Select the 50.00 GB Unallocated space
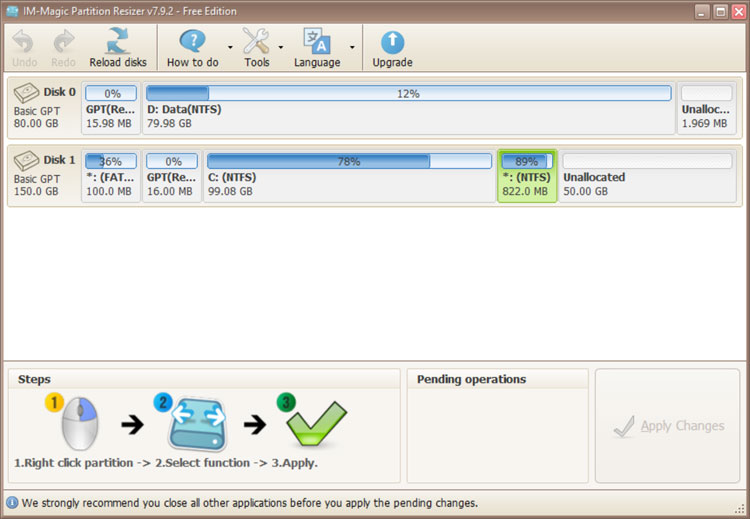 coord(648,176)
